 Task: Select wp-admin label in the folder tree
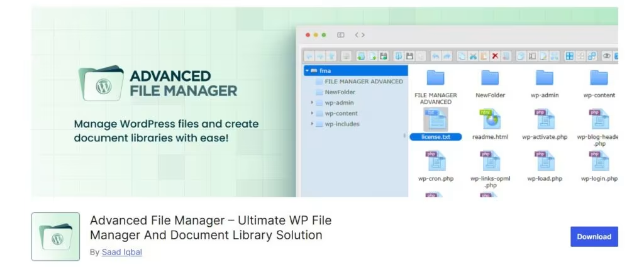339,102
